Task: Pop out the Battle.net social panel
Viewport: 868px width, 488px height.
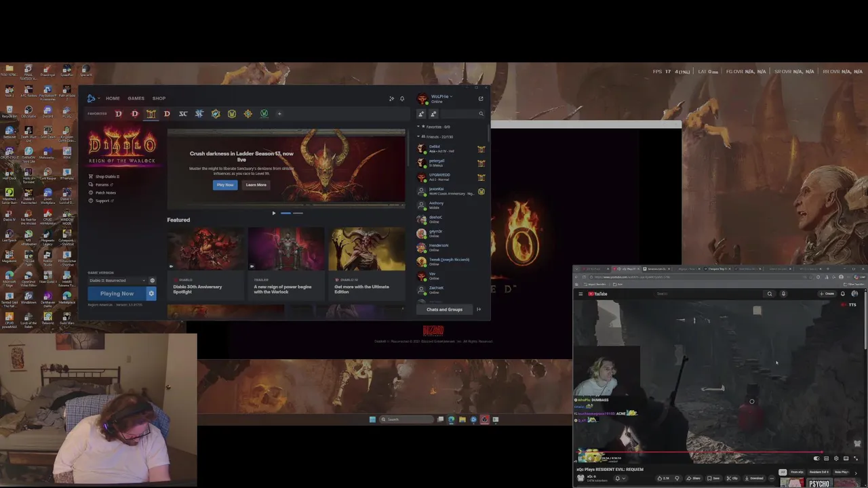Action: (481, 99)
